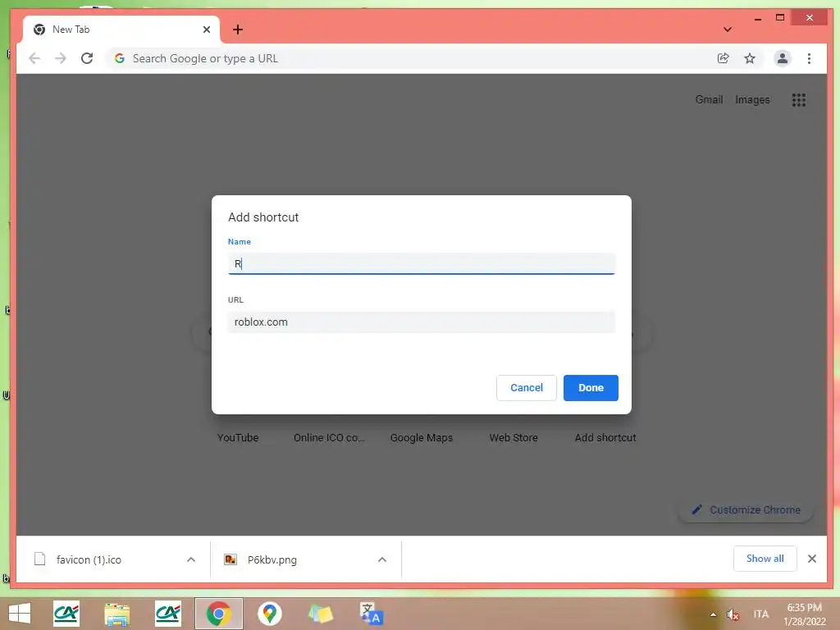840x630 pixels.
Task: Expand options for favicon (1).ico download
Action: 190,559
